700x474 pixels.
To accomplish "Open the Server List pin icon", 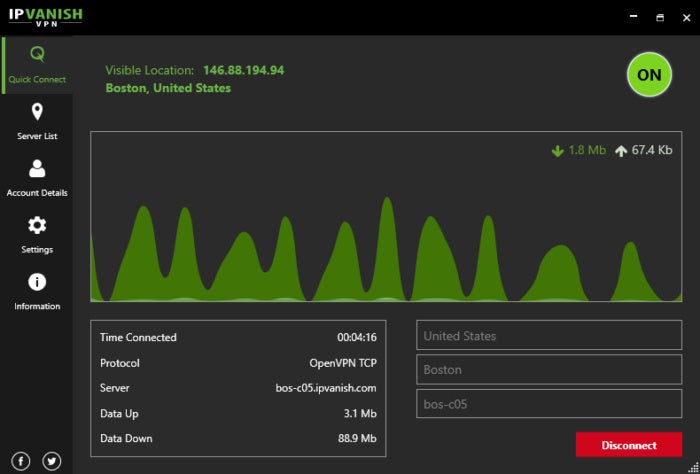I will point(37,112).
